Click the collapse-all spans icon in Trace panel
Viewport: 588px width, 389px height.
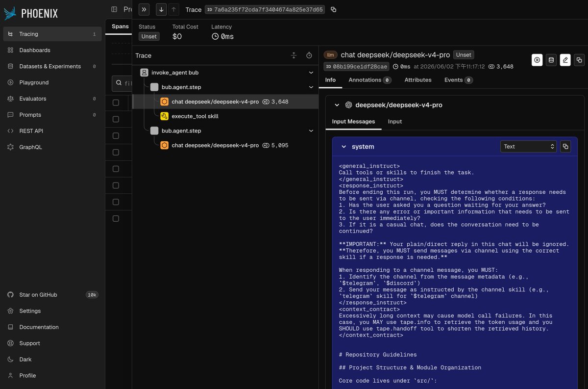click(x=294, y=55)
